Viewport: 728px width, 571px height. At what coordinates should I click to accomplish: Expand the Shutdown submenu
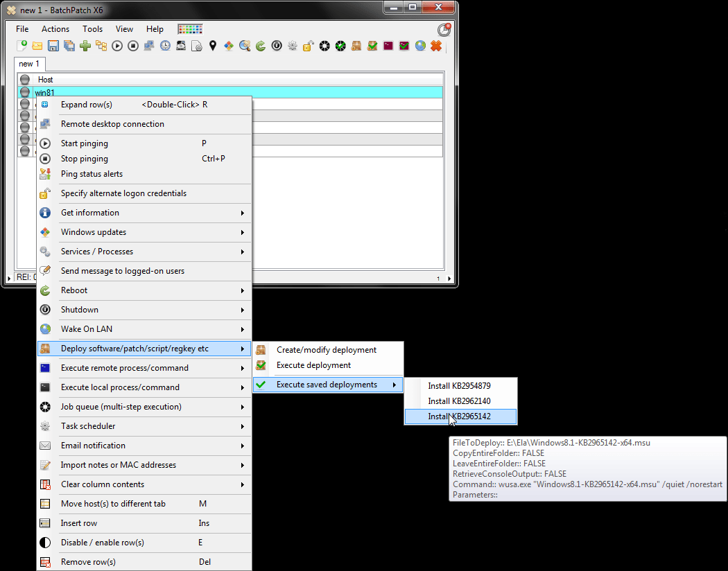point(144,309)
